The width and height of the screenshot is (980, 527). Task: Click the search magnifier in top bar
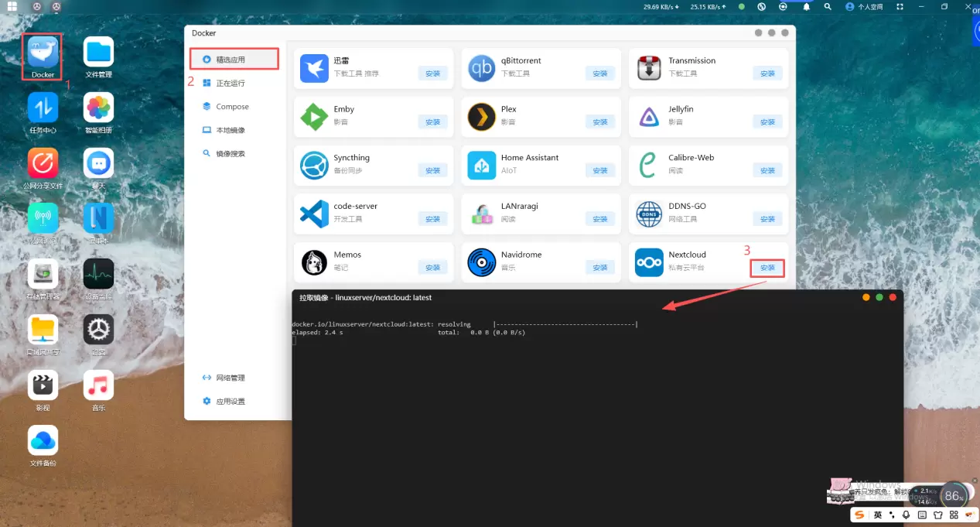[x=828, y=7]
